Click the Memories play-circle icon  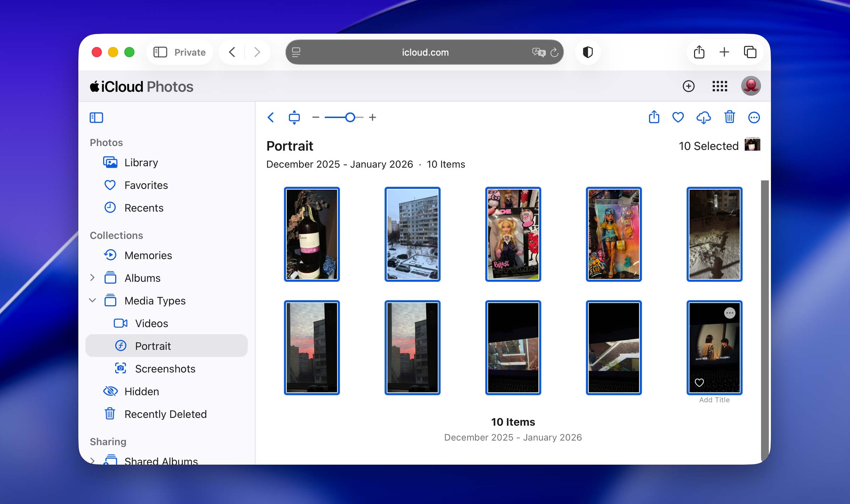coord(110,255)
